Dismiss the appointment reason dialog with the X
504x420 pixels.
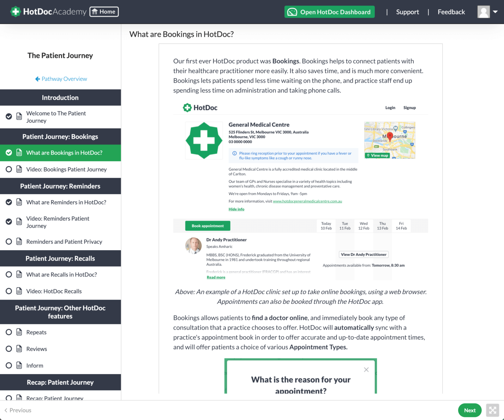point(366,369)
